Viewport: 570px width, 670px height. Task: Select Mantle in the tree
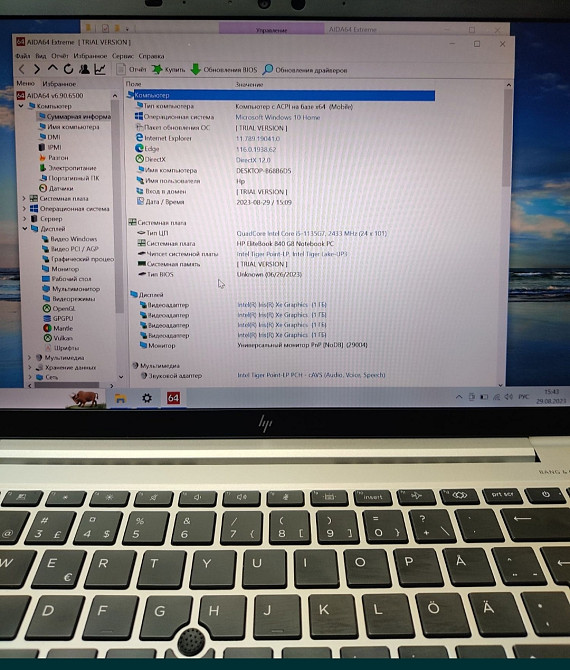(x=58, y=328)
